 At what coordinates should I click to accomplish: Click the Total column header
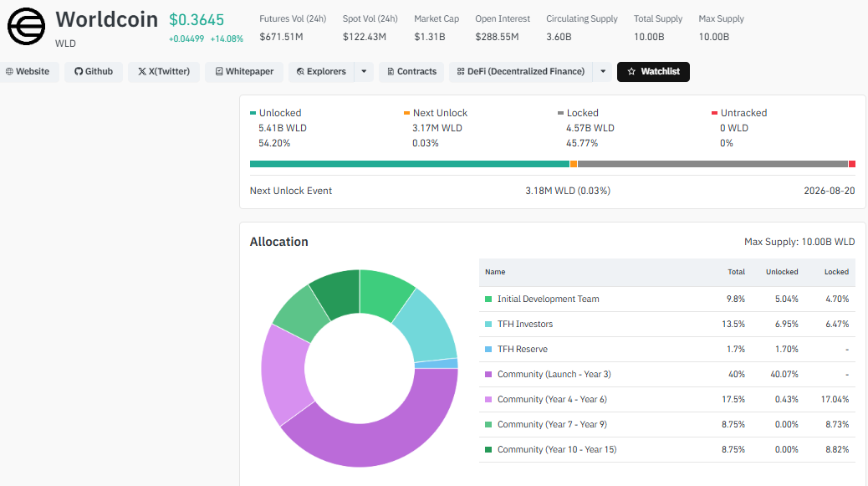pos(736,272)
